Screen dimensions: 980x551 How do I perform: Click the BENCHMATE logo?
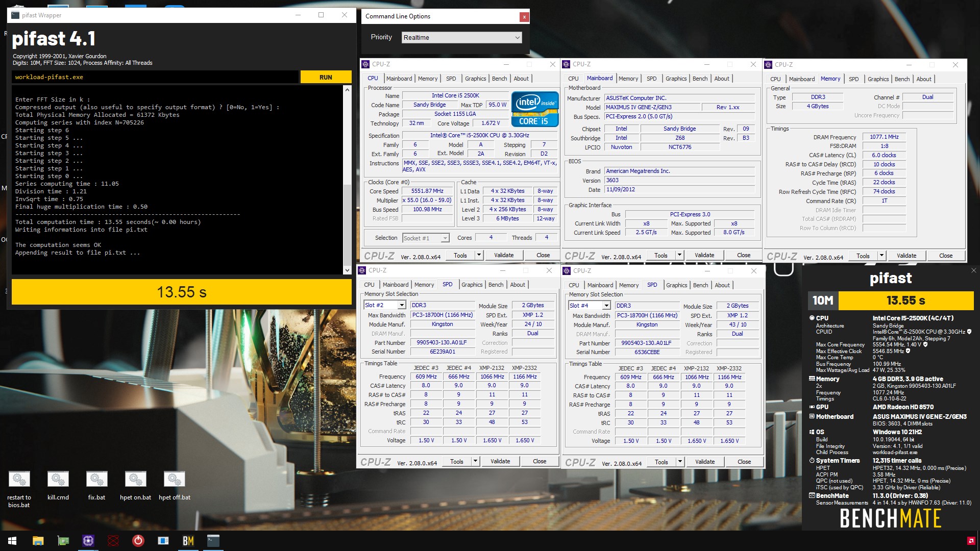pos(891,519)
